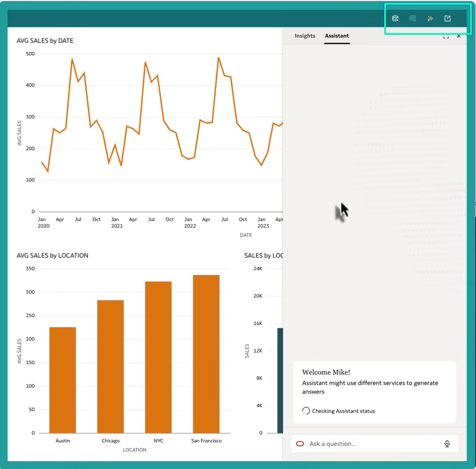Viewport: 476px width, 469px height.
Task: Click the export share icon in header
Action: click(x=447, y=19)
